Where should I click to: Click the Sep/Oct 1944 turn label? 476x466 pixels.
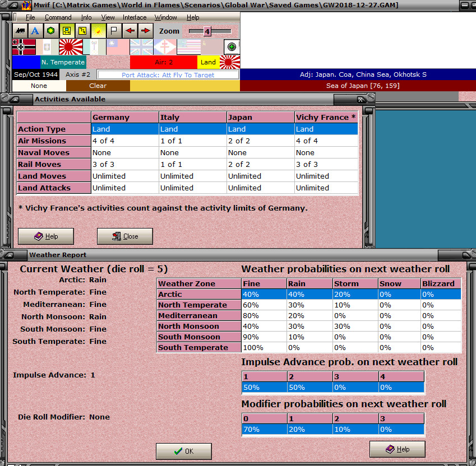36,74
